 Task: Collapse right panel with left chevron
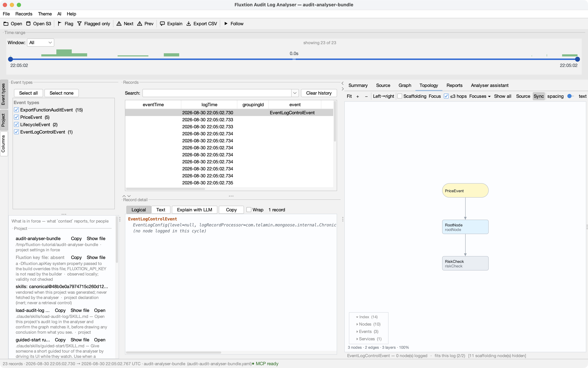click(343, 83)
